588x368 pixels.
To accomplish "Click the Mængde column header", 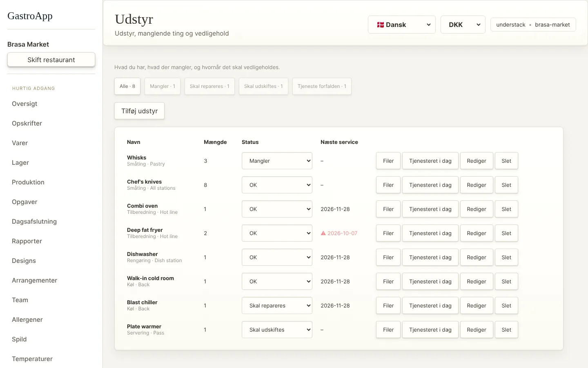I will point(215,142).
